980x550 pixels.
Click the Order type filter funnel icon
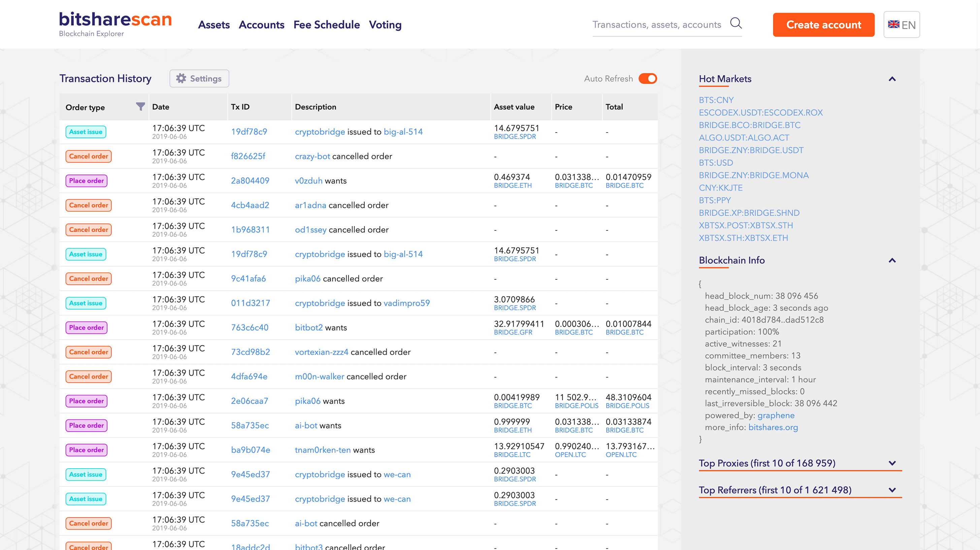pyautogui.click(x=140, y=107)
